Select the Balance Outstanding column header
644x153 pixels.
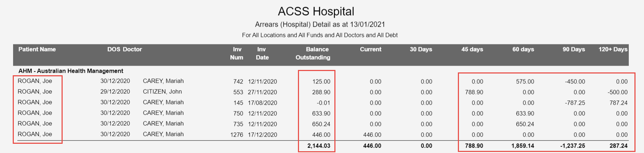313,53
